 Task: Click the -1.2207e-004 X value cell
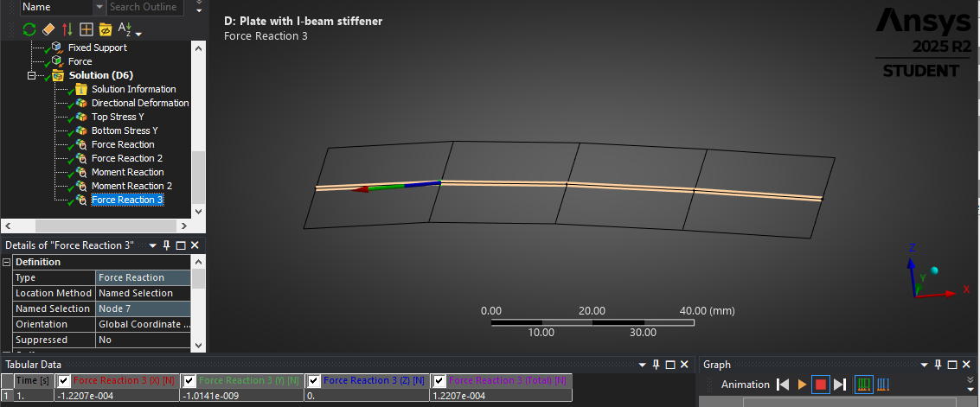tap(117, 396)
